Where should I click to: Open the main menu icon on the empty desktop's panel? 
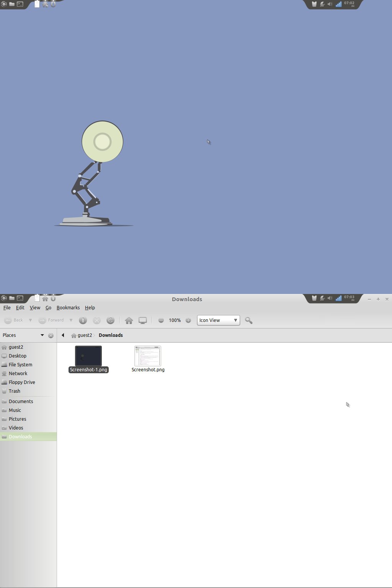point(4,4)
